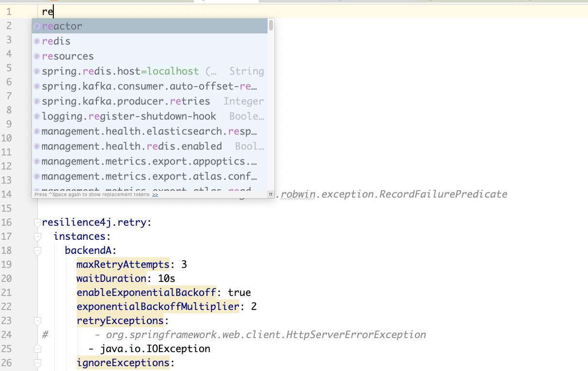Click the property icon beside logging.register-shutdown-hook
The width and height of the screenshot is (588, 371).
tap(37, 116)
